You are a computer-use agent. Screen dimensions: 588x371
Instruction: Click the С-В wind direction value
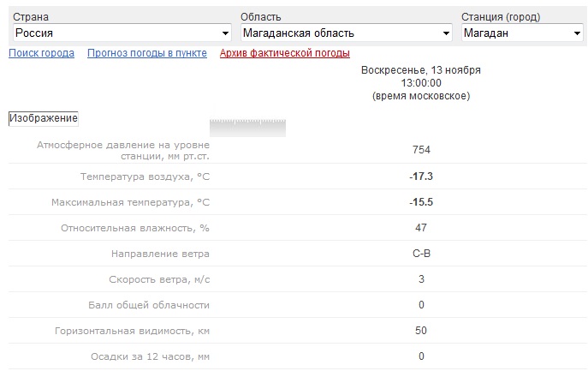(420, 254)
